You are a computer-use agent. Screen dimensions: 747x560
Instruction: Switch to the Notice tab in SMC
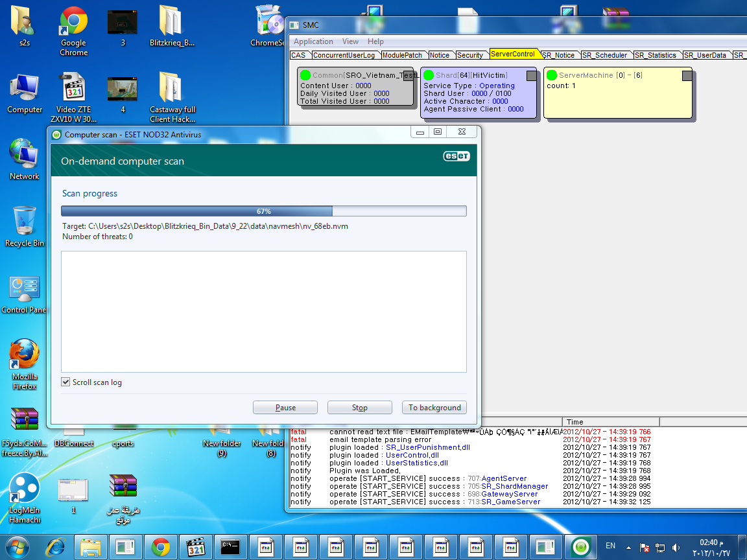point(439,55)
